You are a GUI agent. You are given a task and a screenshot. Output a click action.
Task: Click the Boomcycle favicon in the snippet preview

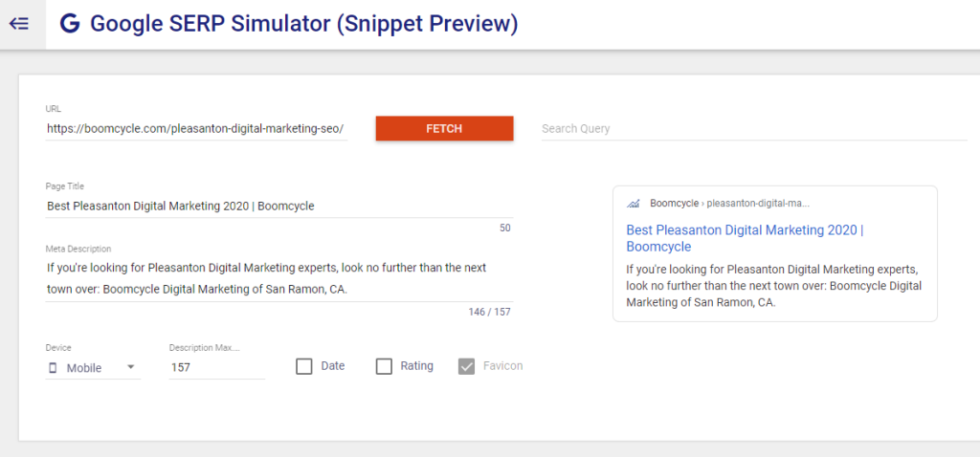[x=633, y=204]
